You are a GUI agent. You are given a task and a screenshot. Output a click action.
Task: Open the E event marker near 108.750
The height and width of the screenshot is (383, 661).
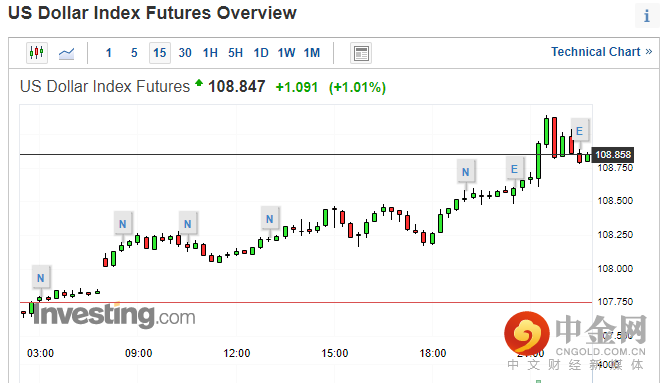pyautogui.click(x=514, y=169)
